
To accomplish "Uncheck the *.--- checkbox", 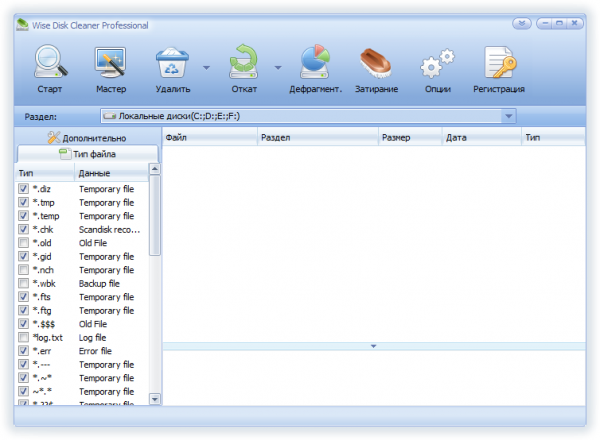I will [24, 364].
